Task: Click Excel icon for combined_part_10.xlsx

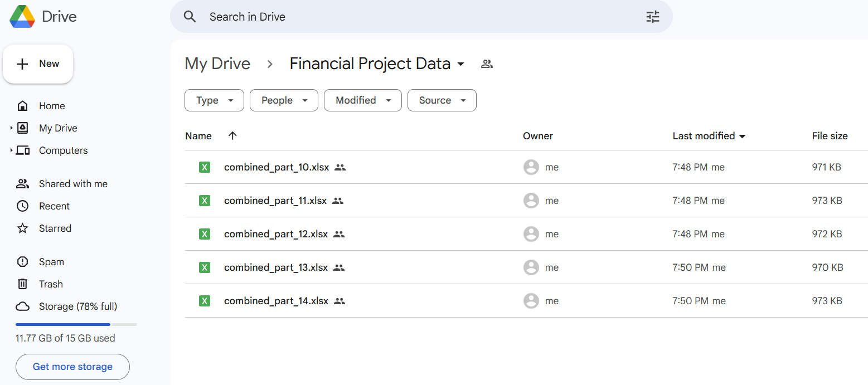Action: coord(205,167)
